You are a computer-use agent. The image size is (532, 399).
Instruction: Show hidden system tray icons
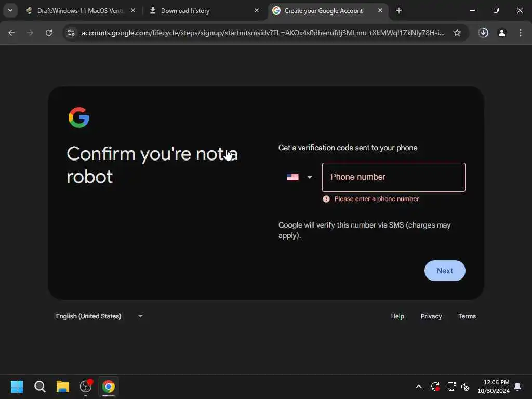[419, 387]
